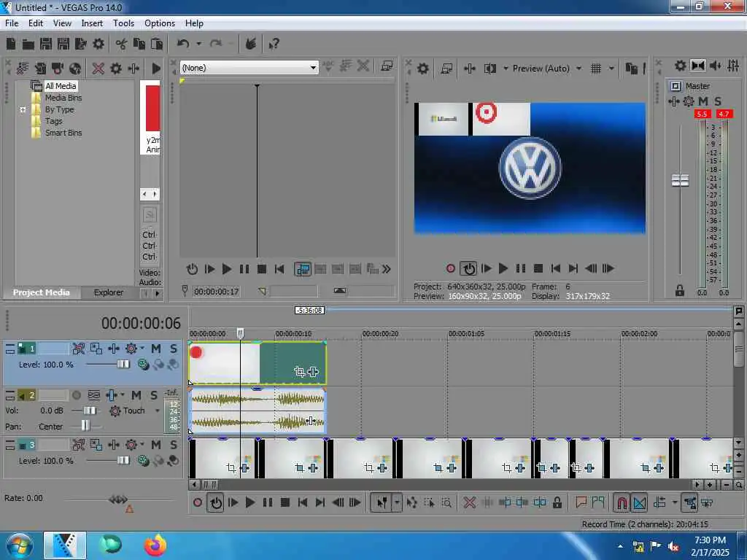Click Record button in timeline transport

[x=198, y=502]
